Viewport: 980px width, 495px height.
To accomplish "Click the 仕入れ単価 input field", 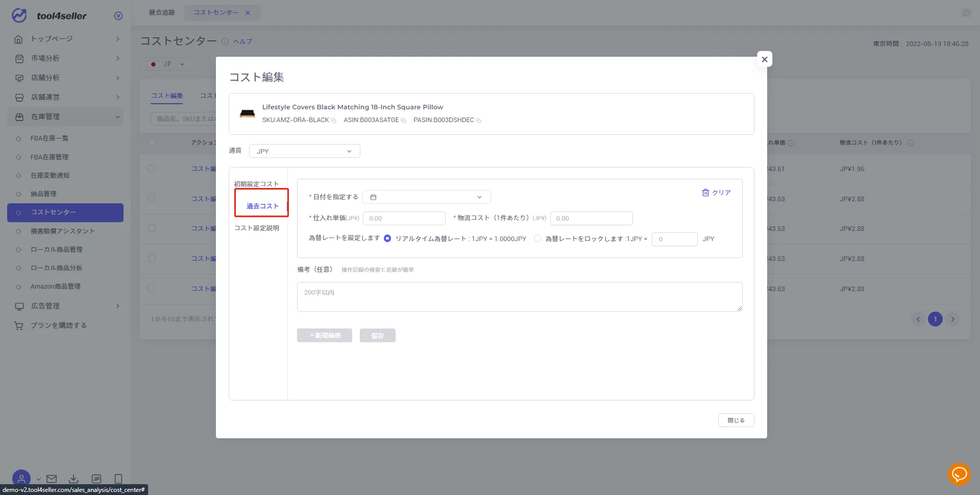I will [x=404, y=218].
